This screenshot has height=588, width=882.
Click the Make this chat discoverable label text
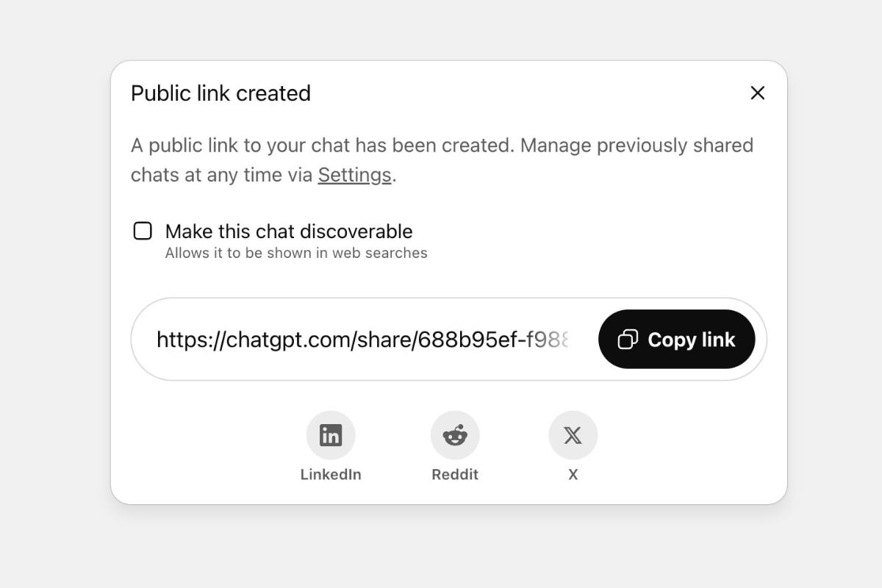(x=289, y=232)
